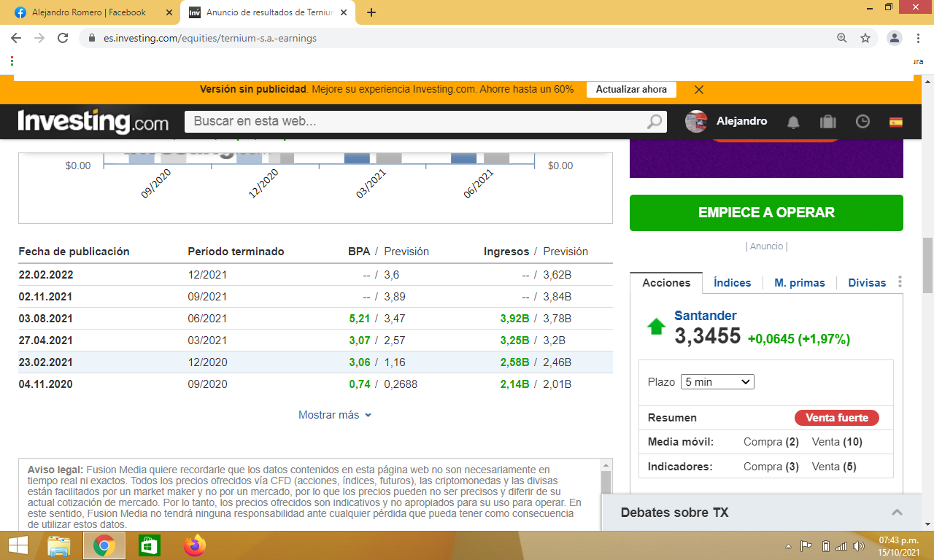Open Microsoft Store from taskbar
This screenshot has height=560, width=934.
149,545
